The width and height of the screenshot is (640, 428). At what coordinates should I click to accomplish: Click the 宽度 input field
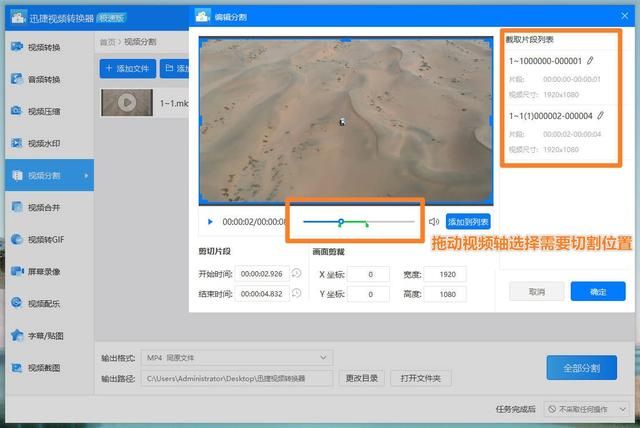[445, 274]
